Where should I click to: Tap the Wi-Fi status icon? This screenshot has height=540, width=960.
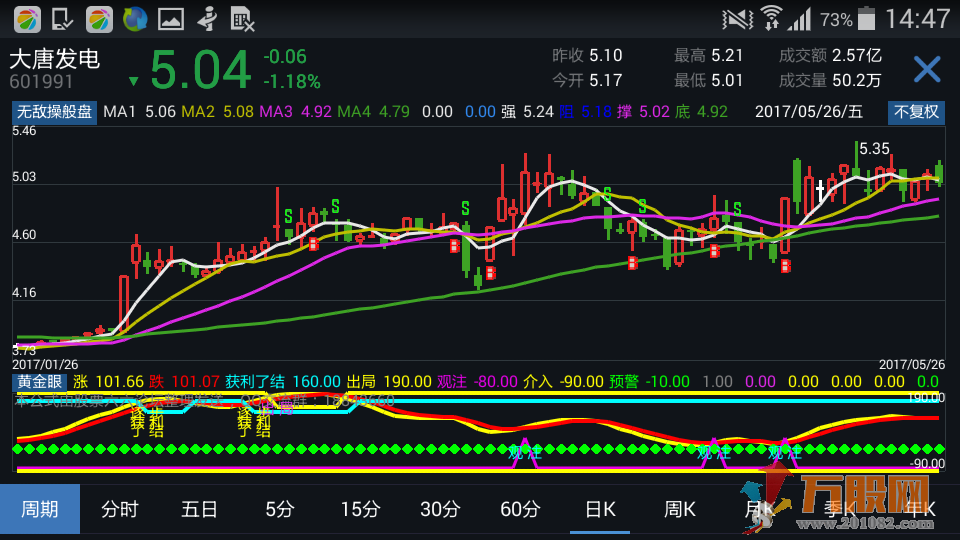point(771,18)
